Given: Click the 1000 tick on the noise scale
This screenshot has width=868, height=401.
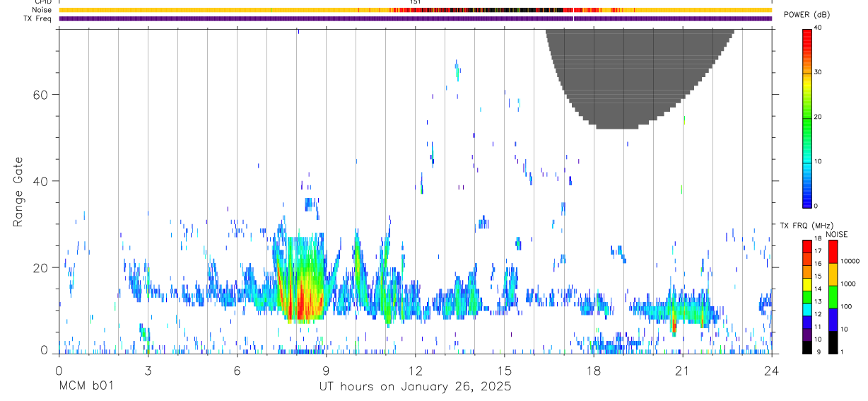Looking at the screenshot, I should click(848, 284).
